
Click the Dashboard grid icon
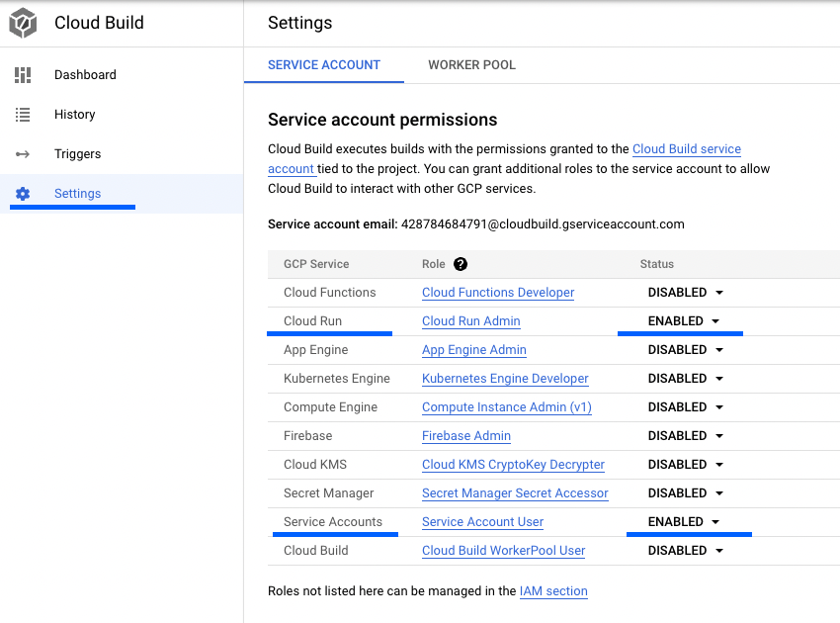pos(23,75)
